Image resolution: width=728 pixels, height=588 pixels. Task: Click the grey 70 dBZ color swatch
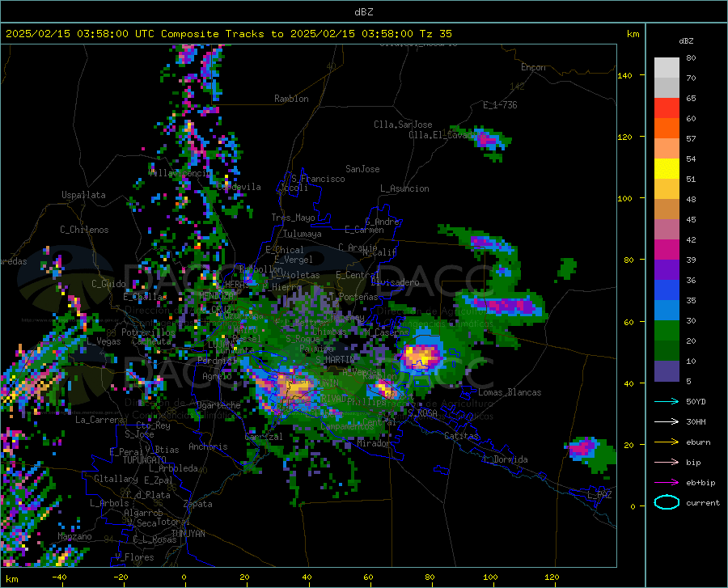point(667,87)
